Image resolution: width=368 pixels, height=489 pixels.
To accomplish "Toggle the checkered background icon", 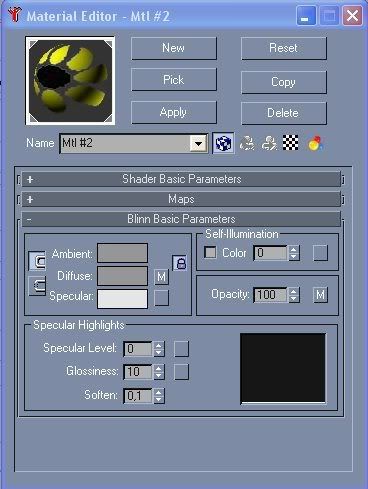I will coord(291,143).
